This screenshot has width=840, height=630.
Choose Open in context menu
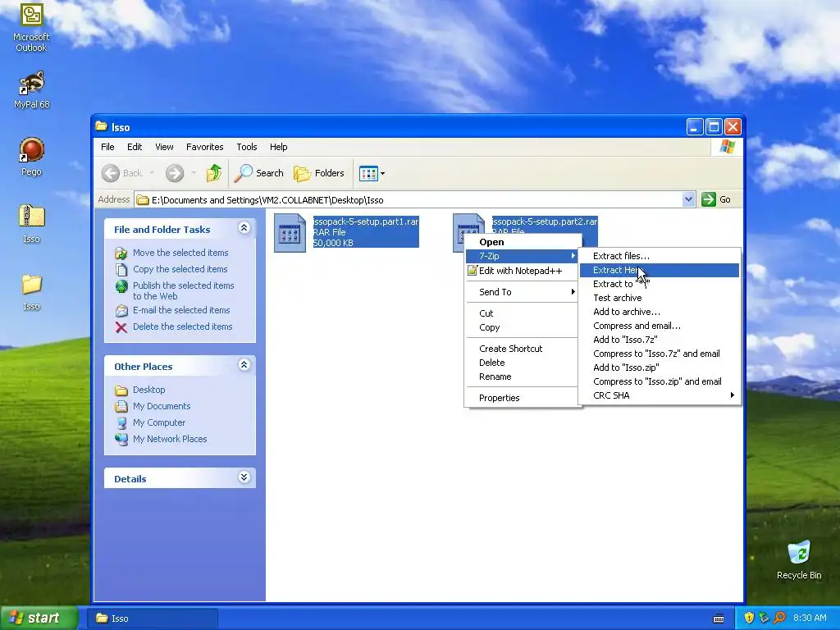(523, 242)
